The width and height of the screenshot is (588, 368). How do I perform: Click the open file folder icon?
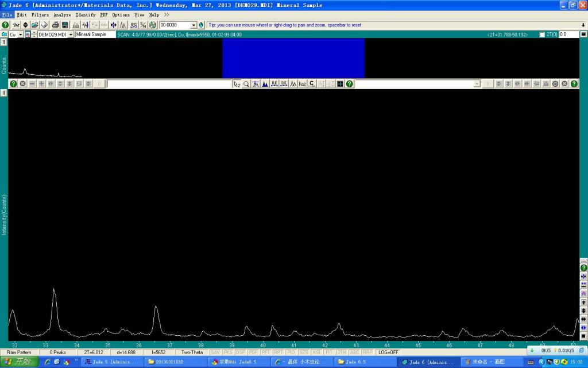(x=34, y=25)
